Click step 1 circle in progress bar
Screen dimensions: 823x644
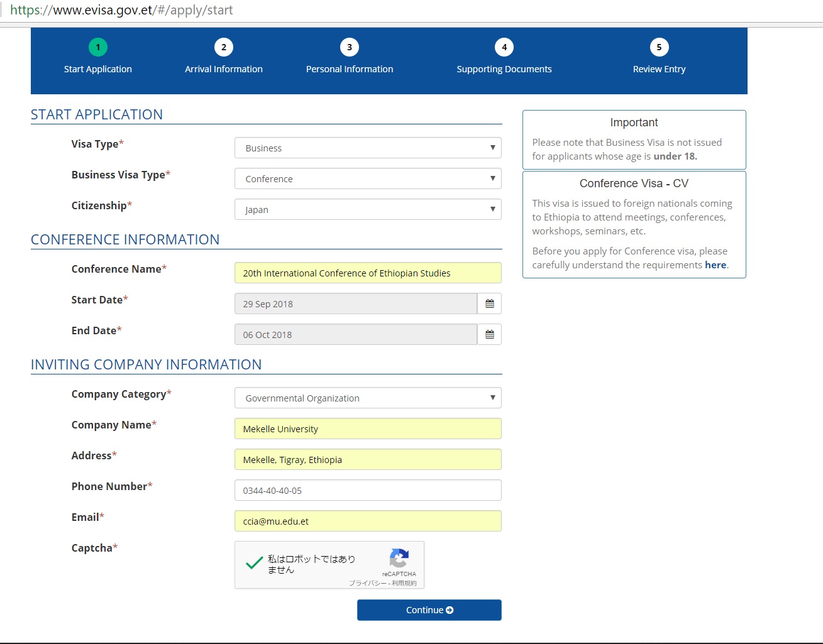pos(98,47)
